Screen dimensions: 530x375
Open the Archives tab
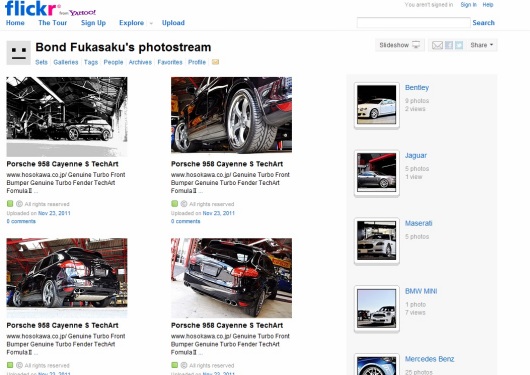point(140,62)
